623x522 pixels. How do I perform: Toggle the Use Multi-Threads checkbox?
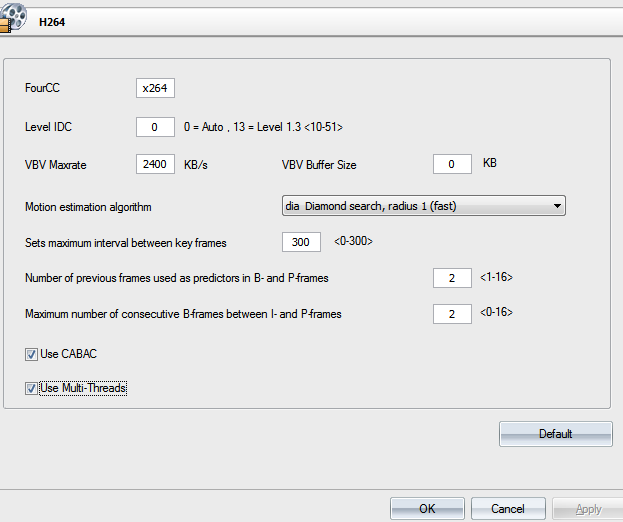click(31, 388)
